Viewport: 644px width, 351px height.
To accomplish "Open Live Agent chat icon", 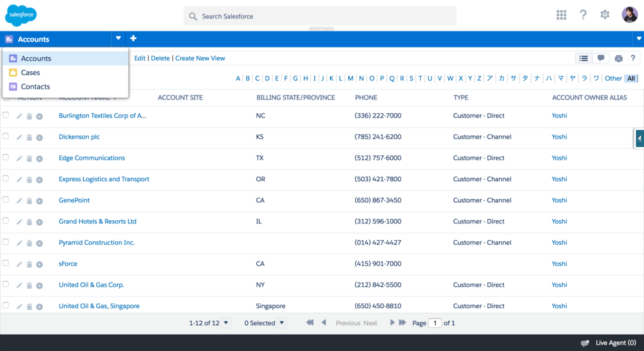I will (x=585, y=343).
